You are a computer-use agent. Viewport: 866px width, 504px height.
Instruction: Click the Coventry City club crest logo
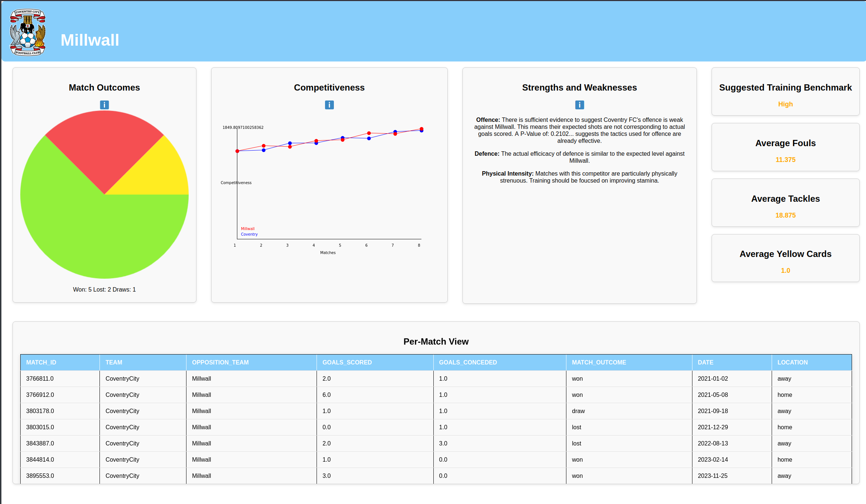[x=28, y=32]
